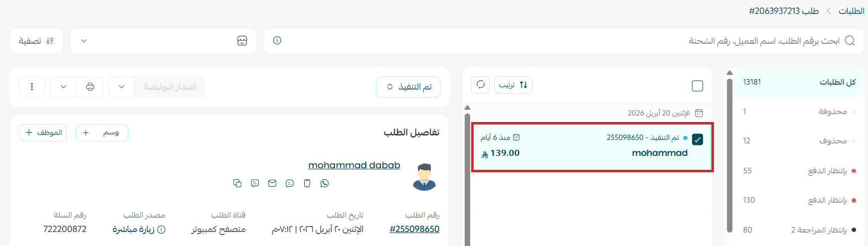
Task: Expand the print options arrow
Action: [63, 87]
